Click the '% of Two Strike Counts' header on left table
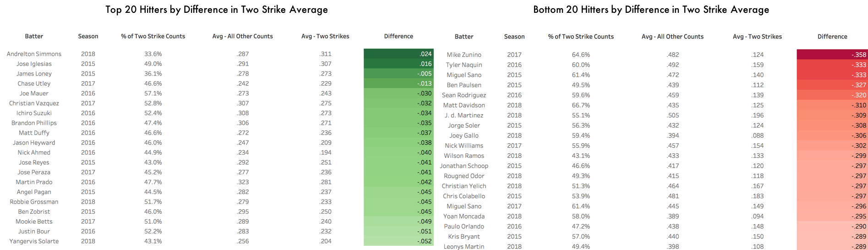868x250 pixels. point(153,36)
